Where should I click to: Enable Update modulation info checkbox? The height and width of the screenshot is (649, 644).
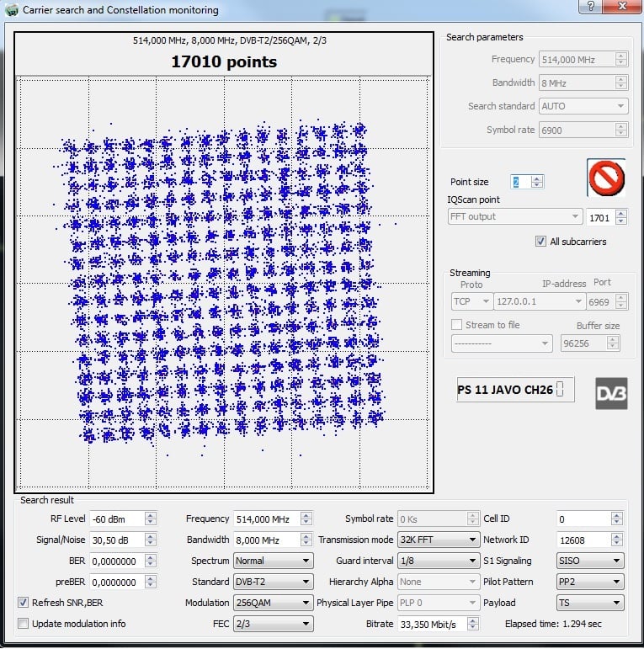[24, 624]
